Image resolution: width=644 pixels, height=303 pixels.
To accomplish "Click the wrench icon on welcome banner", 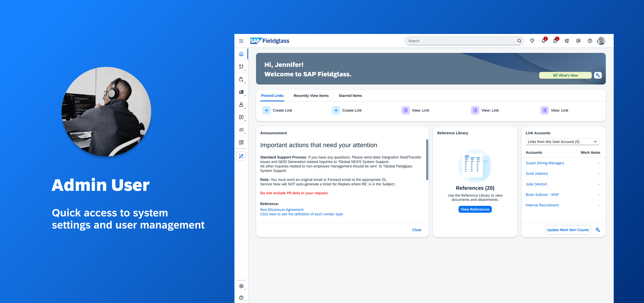I will 598,75.
